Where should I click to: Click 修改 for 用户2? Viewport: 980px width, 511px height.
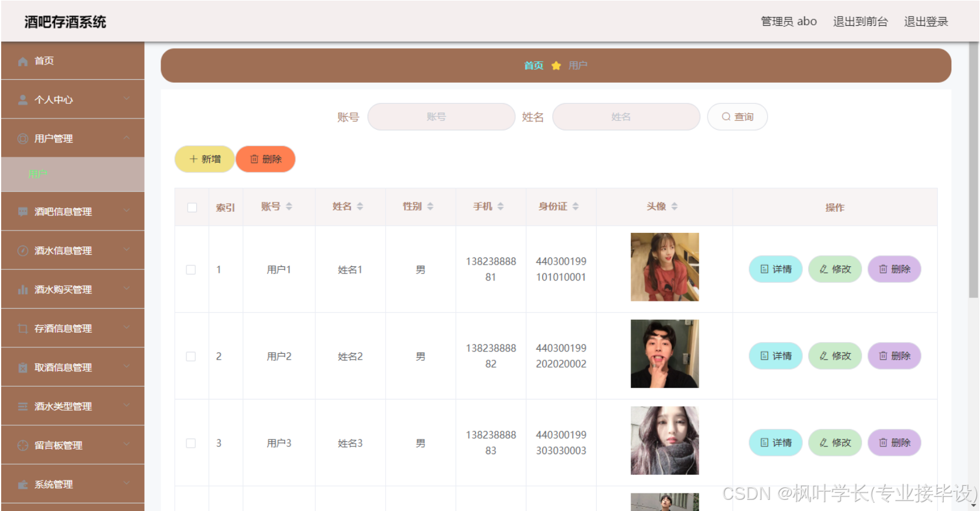[x=835, y=356]
